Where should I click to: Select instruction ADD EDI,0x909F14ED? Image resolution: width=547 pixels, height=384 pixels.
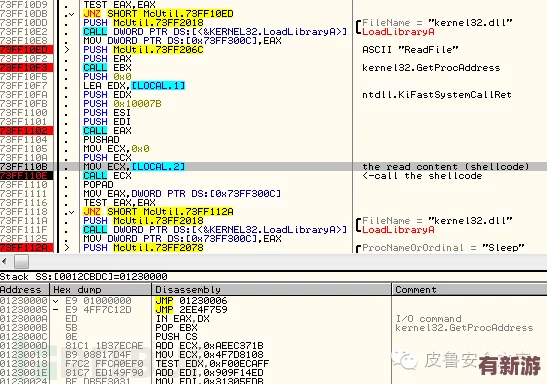(x=209, y=372)
